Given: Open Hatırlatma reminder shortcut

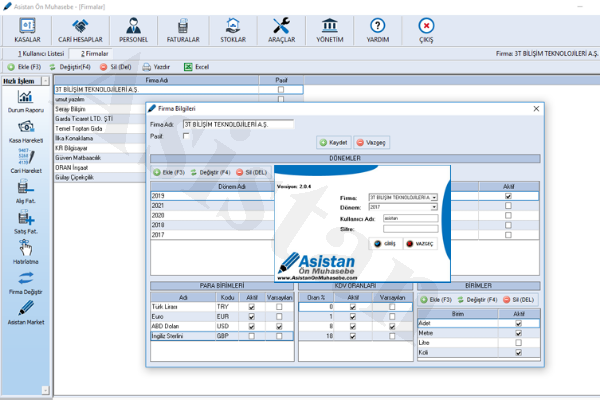Looking at the screenshot, I should (26, 252).
